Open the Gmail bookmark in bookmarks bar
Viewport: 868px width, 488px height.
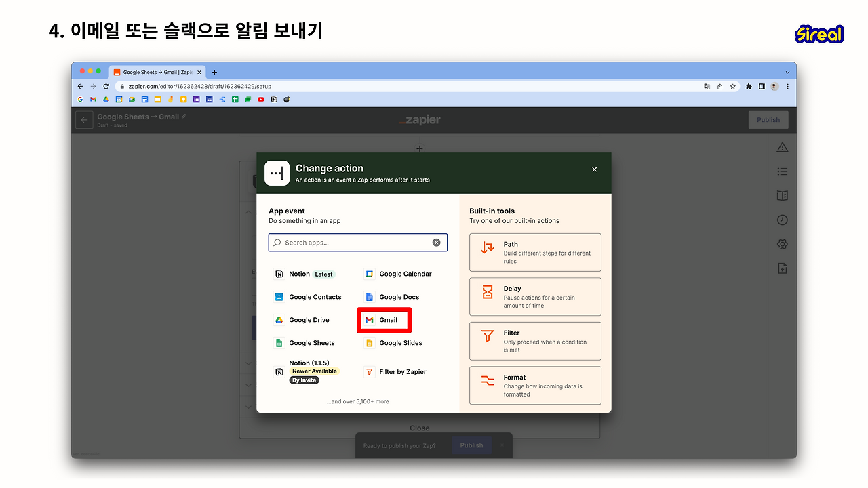[93, 100]
